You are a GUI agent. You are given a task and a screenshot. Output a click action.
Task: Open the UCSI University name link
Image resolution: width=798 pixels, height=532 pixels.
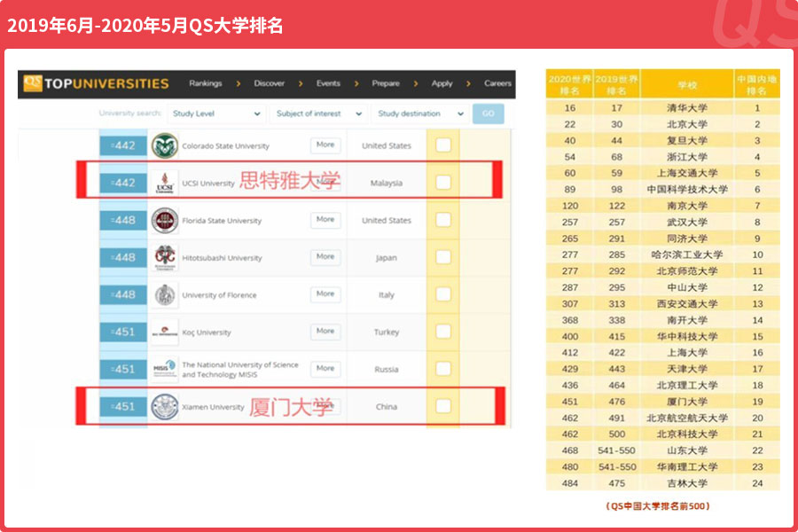pos(208,184)
